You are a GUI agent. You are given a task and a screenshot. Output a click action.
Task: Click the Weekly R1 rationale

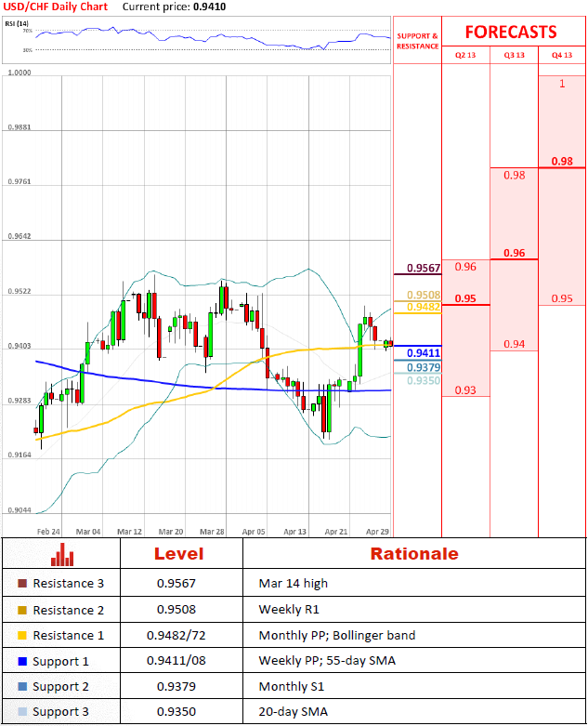[x=289, y=610]
